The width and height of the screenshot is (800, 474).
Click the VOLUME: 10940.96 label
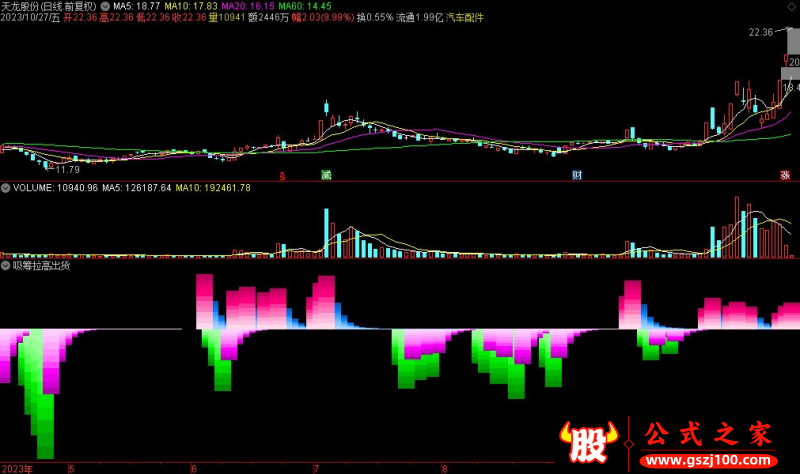pos(55,188)
